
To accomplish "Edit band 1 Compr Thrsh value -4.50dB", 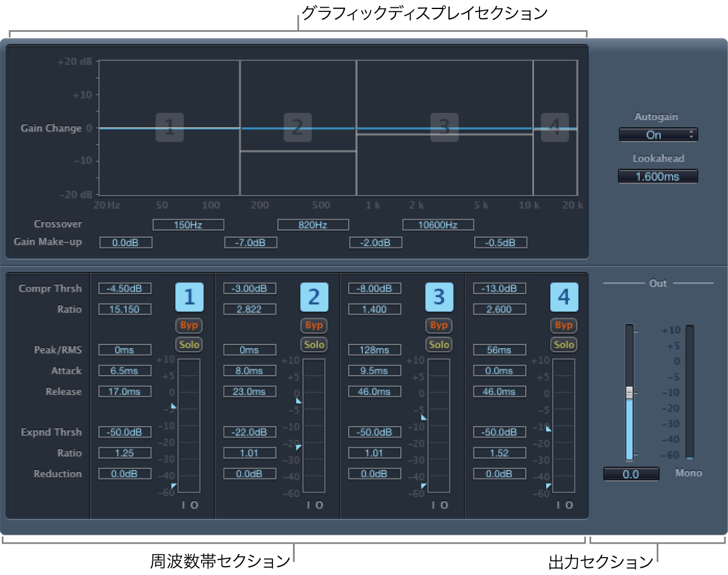I will pos(124,288).
